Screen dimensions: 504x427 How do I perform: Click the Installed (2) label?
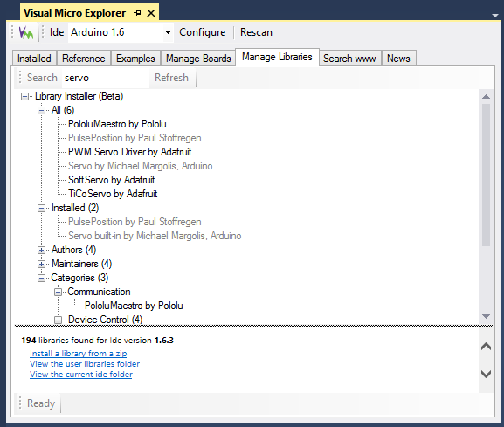coord(75,208)
